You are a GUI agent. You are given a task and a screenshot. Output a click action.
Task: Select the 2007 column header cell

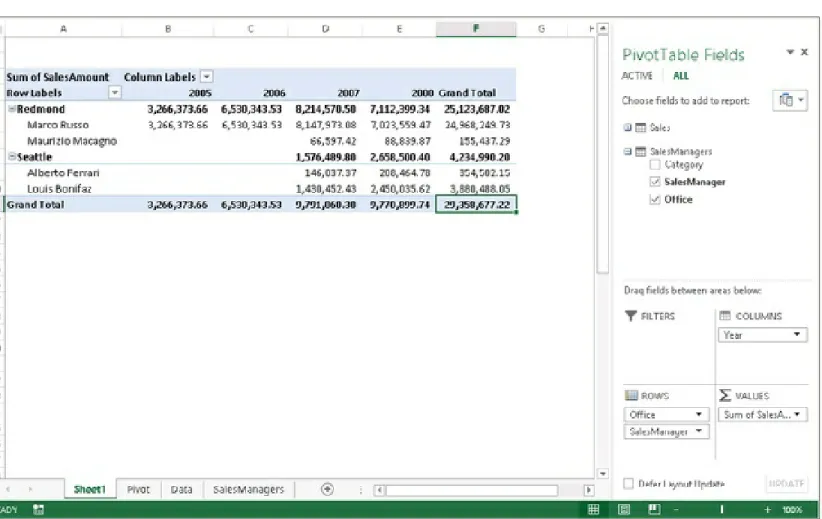pos(325,93)
